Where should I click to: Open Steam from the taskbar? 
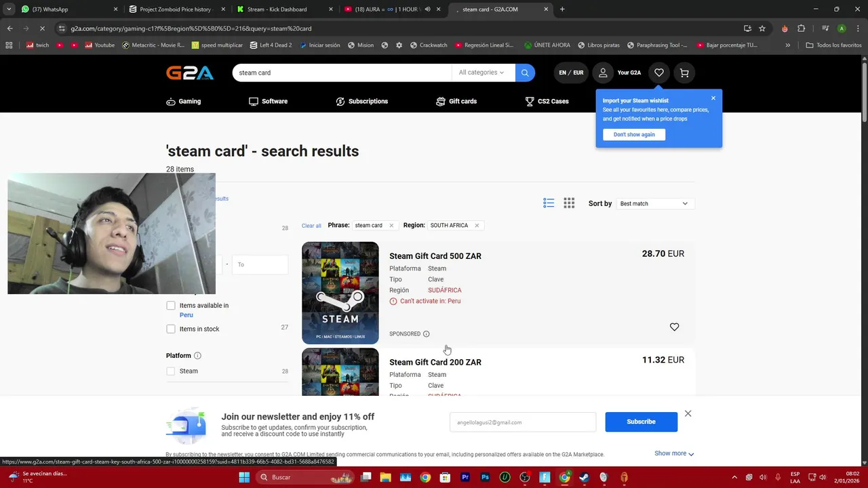pyautogui.click(x=584, y=477)
